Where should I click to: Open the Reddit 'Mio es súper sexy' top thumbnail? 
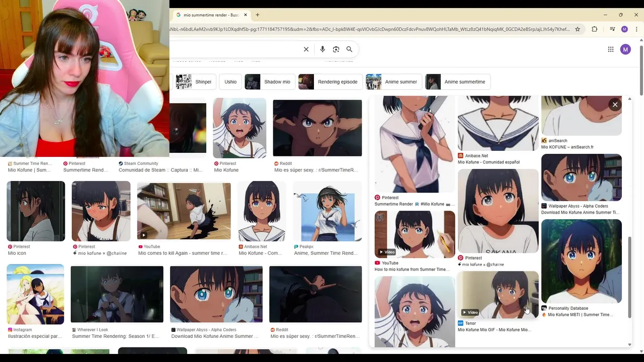[317, 128]
